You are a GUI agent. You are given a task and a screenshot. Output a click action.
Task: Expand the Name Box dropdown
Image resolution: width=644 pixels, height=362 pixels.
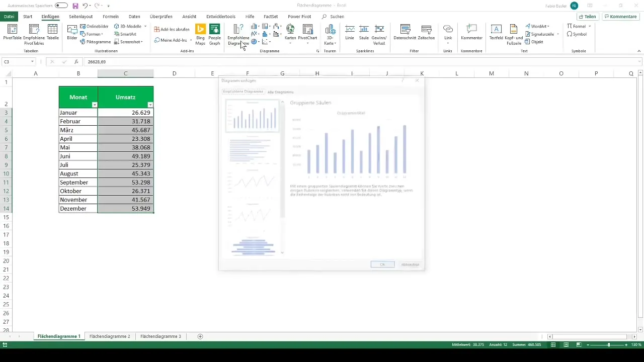click(x=32, y=62)
